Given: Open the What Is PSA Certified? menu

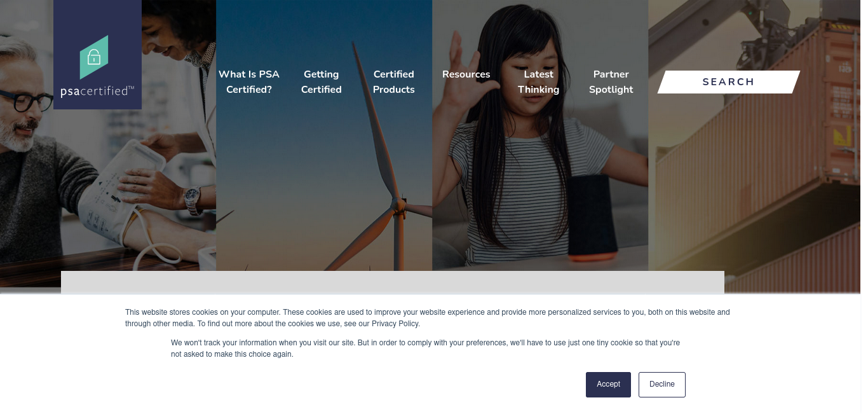Looking at the screenshot, I should click(249, 82).
